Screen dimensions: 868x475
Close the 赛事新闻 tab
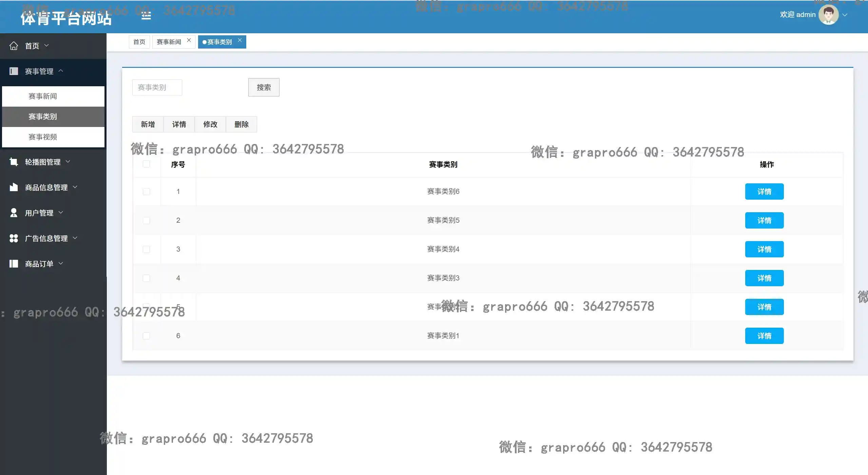pos(189,40)
